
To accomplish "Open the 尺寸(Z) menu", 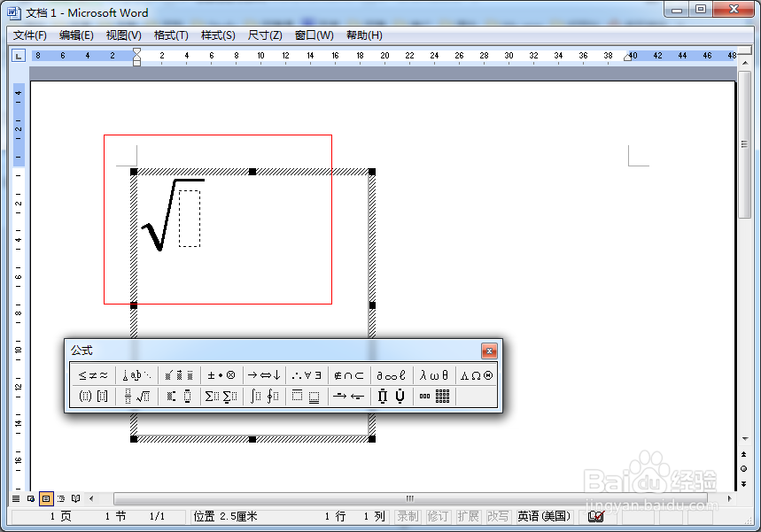I will (x=265, y=35).
